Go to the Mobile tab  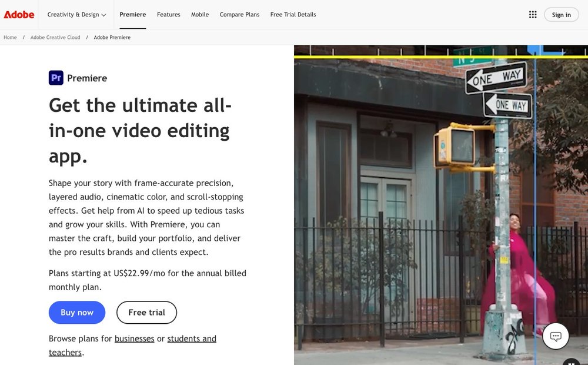point(200,15)
